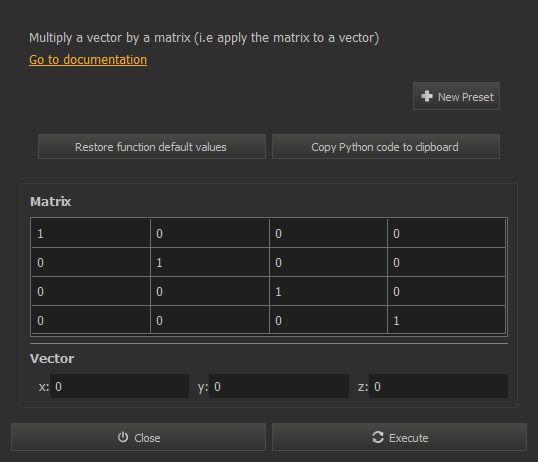Select matrix cell row 4 column 1
Image resolution: width=538 pixels, height=462 pixels.
tap(91, 320)
